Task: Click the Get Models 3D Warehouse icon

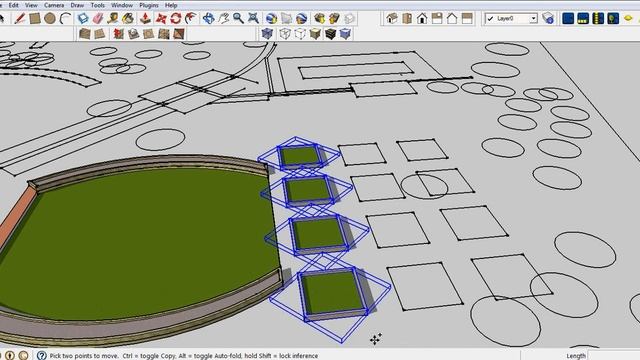Action: tap(319, 18)
